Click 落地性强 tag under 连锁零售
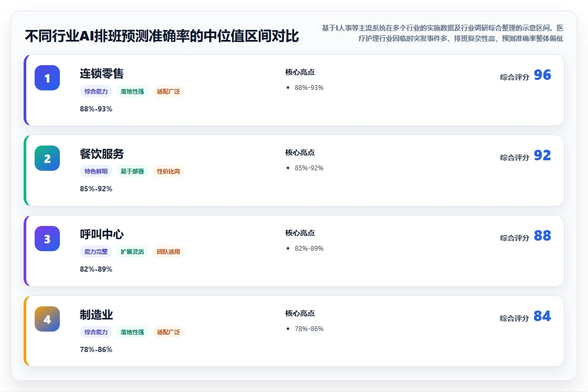Screen dimensions: 588x392 (x=132, y=91)
